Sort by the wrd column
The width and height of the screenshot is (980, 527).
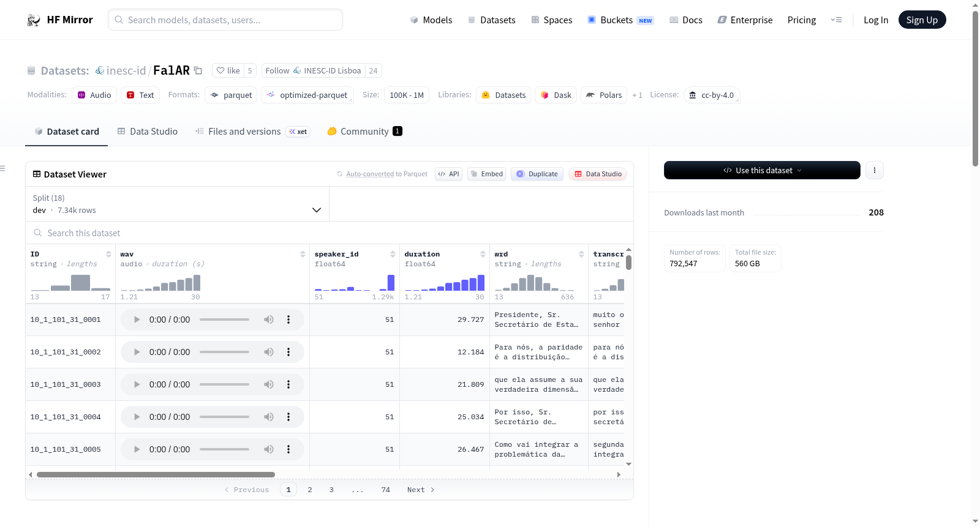click(581, 254)
